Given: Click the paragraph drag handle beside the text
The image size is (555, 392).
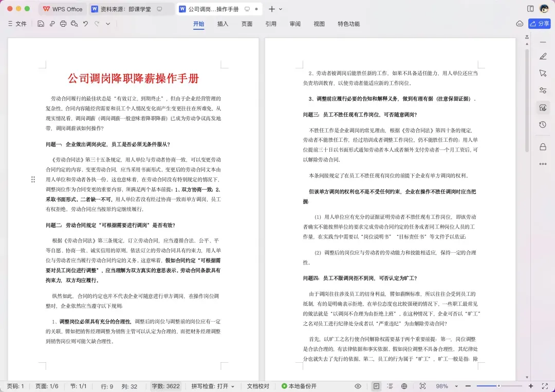Looking at the screenshot, I should coord(33,179).
